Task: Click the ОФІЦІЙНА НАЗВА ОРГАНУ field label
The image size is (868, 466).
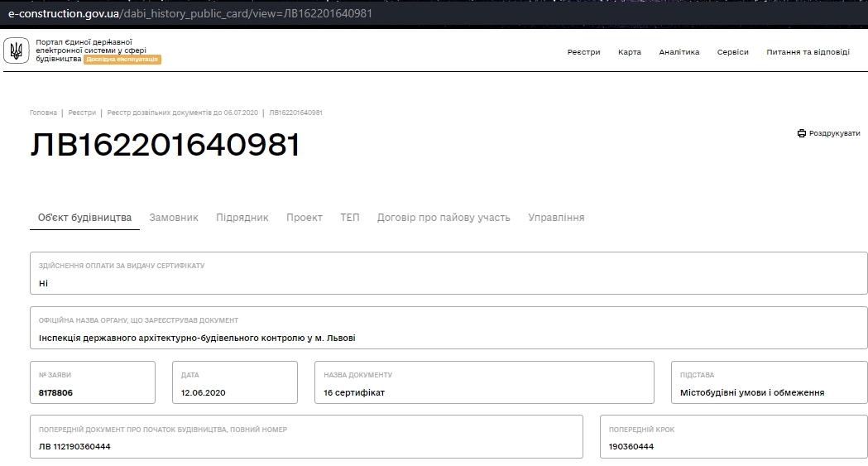Action: point(138,320)
